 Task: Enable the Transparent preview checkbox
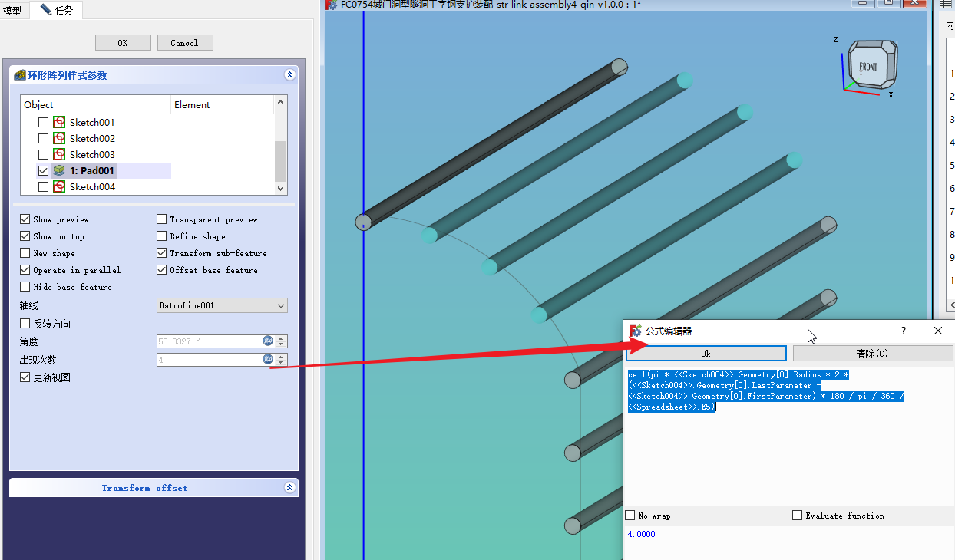162,219
